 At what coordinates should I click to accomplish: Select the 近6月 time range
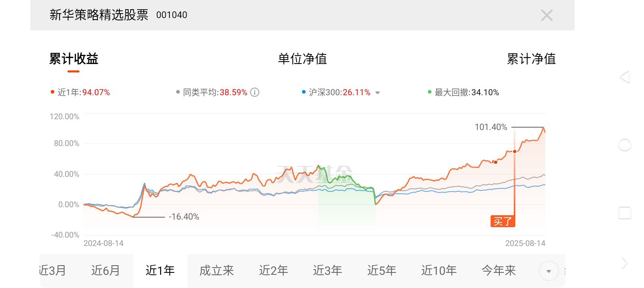[105, 270]
